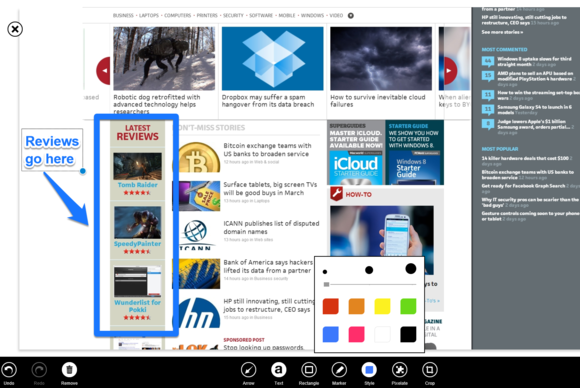Choose the red color swatch
The width and height of the screenshot is (580, 388).
[x=330, y=306]
